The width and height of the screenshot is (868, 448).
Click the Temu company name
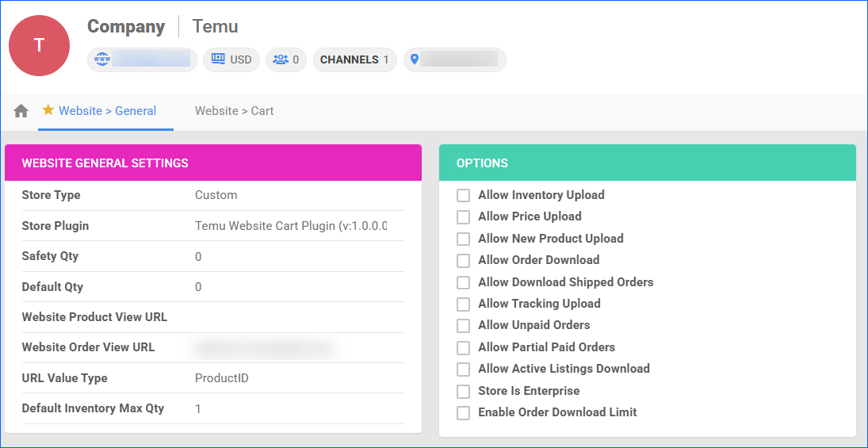tap(216, 27)
